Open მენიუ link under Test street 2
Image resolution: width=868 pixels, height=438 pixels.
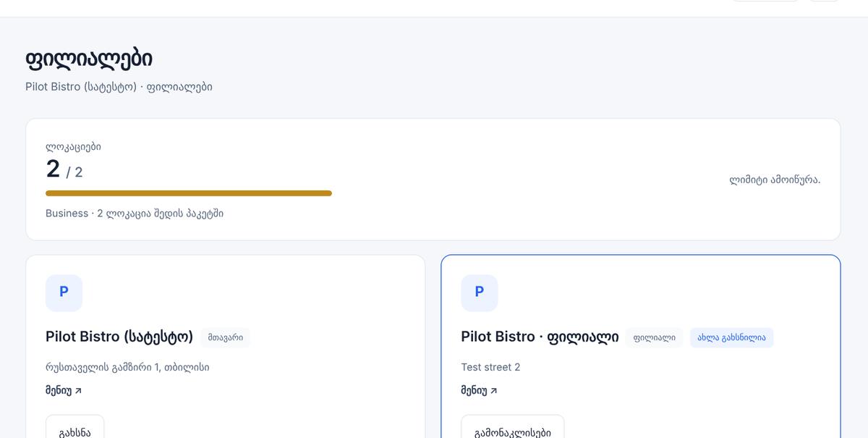click(x=479, y=390)
